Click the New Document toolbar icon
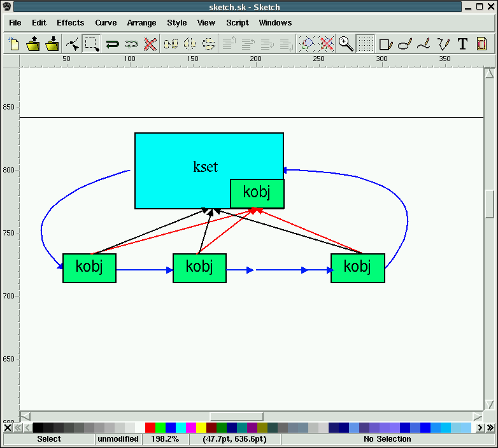Screen dimensions: 498x448 pos(14,44)
